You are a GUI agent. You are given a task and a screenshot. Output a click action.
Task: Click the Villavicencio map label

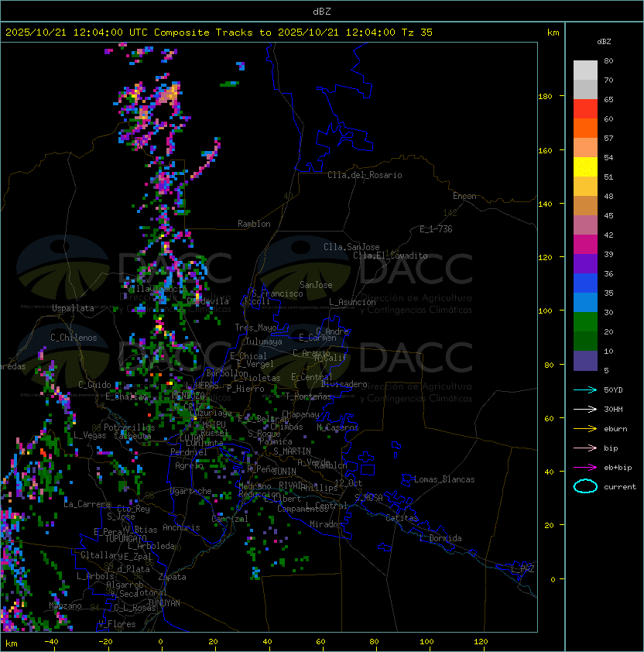[x=156, y=289]
